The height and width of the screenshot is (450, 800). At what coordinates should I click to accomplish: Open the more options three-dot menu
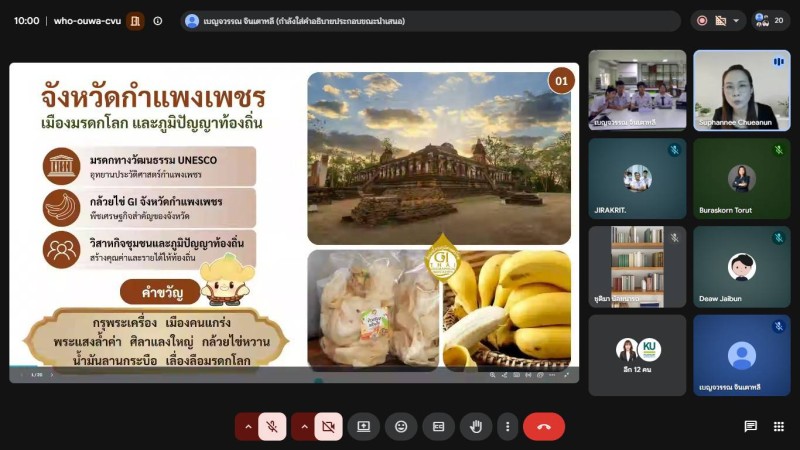pos(507,426)
